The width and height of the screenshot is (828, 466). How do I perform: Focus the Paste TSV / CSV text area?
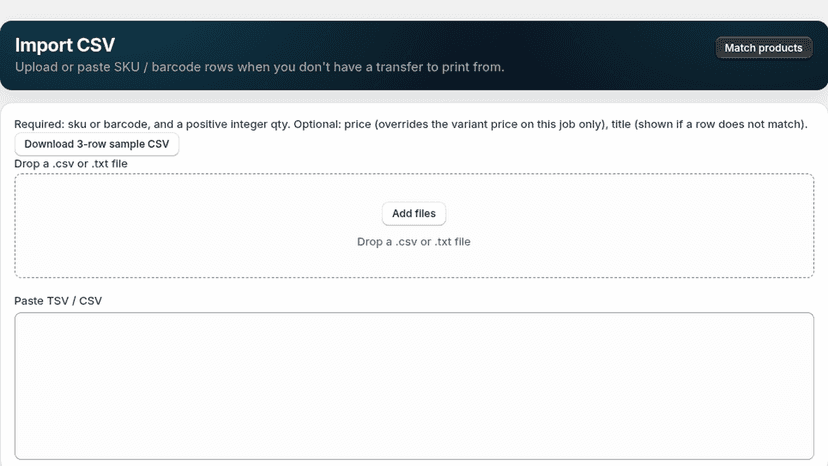pos(414,386)
